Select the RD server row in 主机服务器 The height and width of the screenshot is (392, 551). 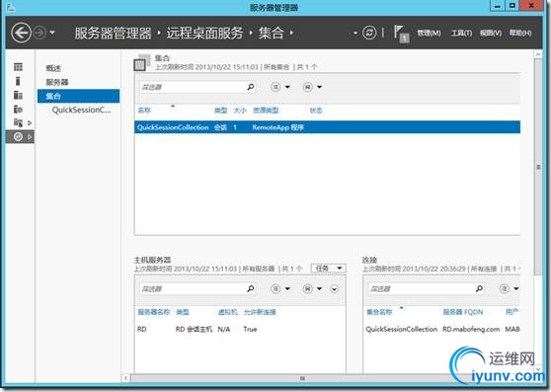240,329
